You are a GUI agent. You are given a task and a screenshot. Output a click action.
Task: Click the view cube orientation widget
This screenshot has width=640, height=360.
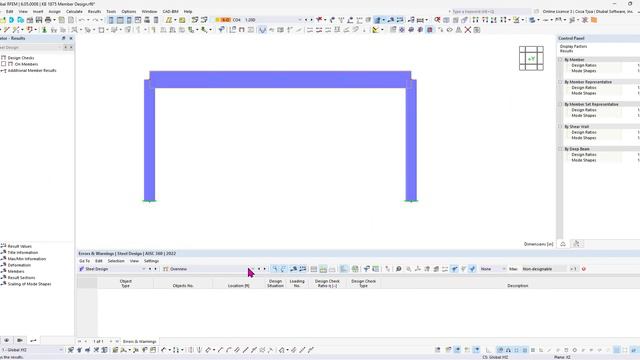[x=531, y=58]
